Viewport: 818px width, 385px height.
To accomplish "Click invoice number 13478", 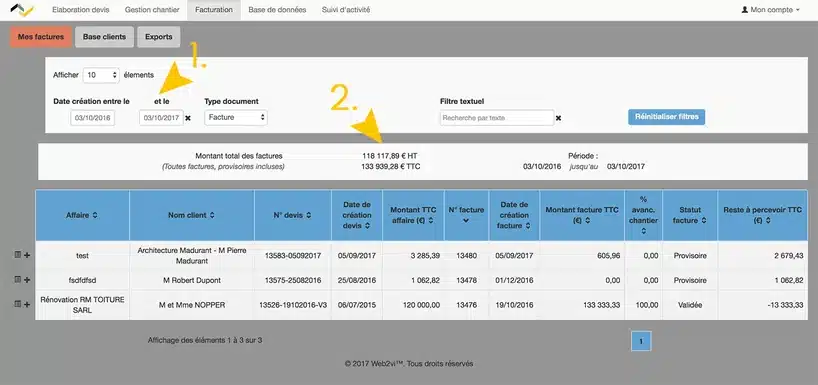I will [466, 280].
